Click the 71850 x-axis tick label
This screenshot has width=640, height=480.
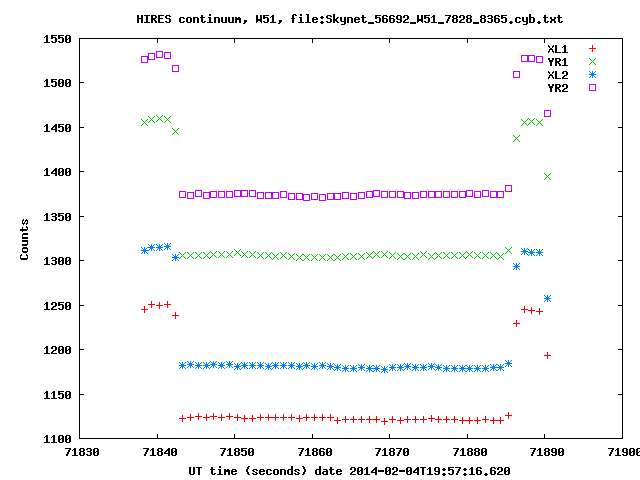pos(237,452)
